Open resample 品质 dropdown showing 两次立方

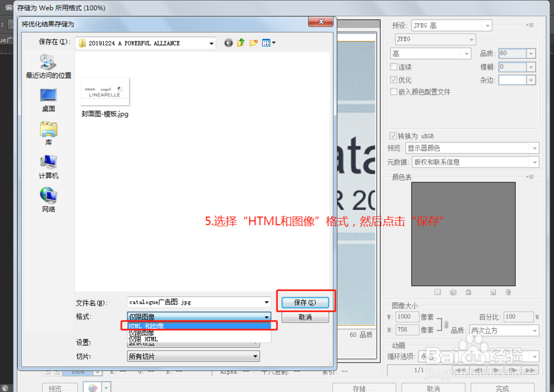[x=504, y=331]
